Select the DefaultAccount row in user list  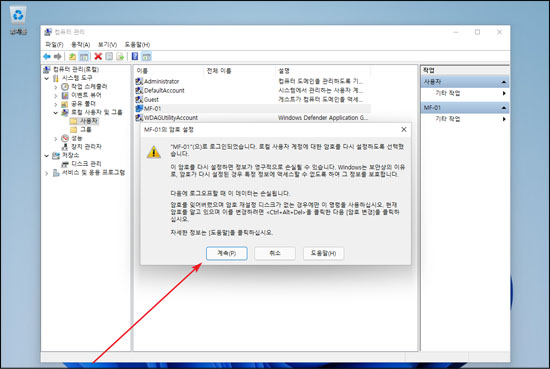[x=253, y=90]
